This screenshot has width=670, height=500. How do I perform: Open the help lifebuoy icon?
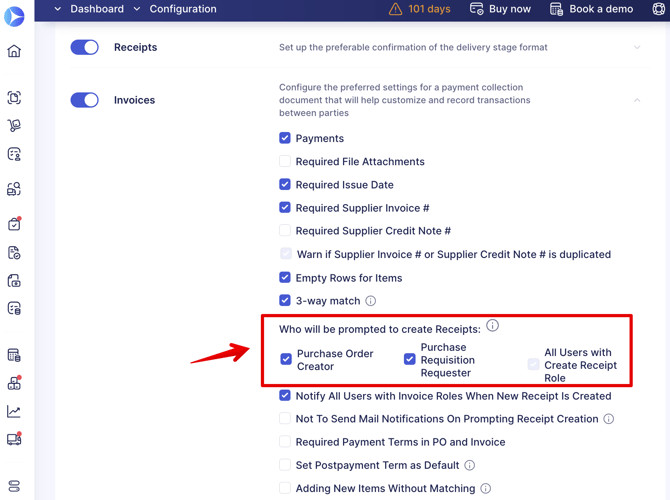click(658, 9)
